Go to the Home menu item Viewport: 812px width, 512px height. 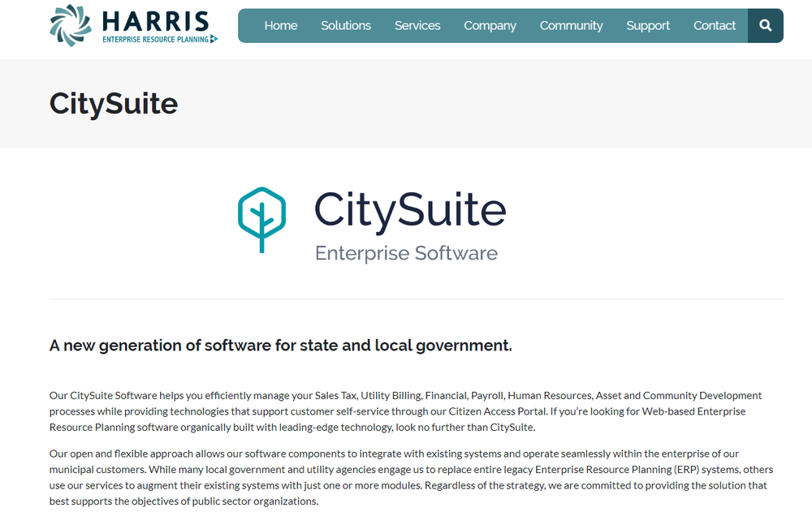[x=281, y=25]
